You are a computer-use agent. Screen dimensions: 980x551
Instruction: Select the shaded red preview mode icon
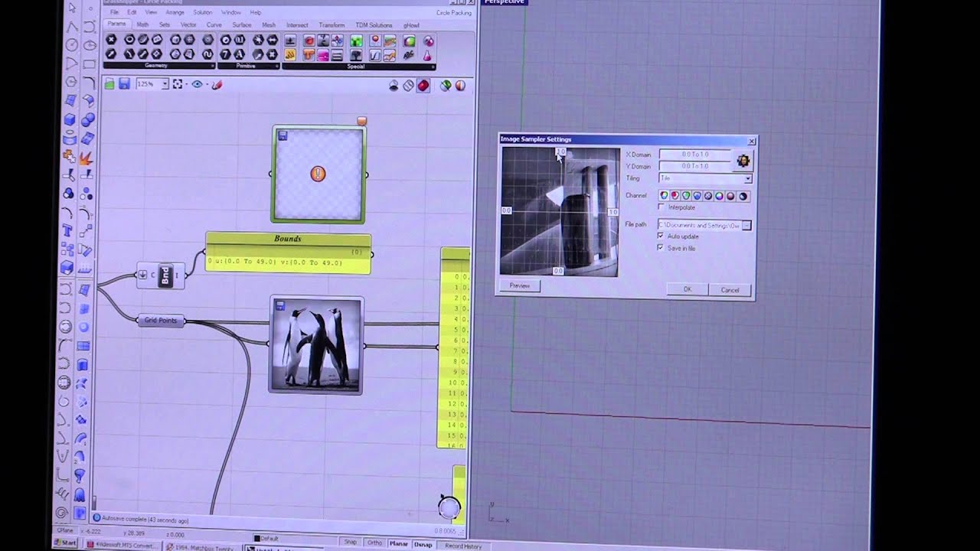pyautogui.click(x=423, y=85)
